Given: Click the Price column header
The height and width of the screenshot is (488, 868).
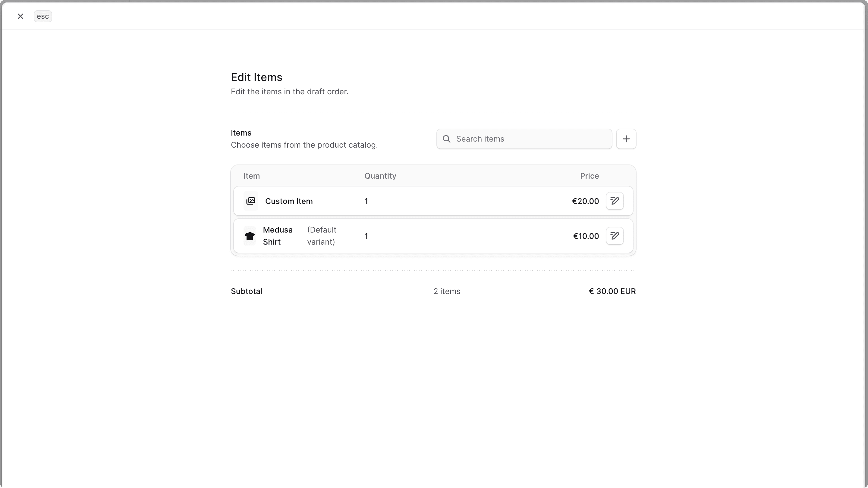Looking at the screenshot, I should point(589,176).
